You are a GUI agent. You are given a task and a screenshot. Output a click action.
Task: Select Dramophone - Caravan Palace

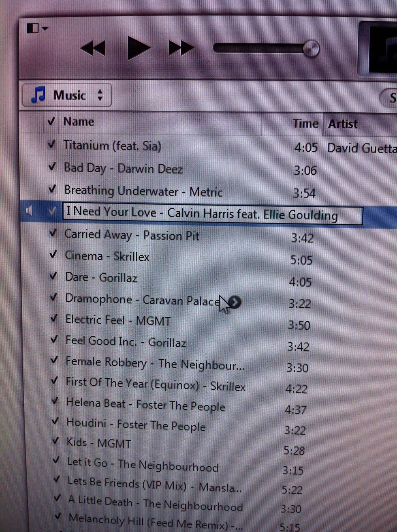point(143,300)
